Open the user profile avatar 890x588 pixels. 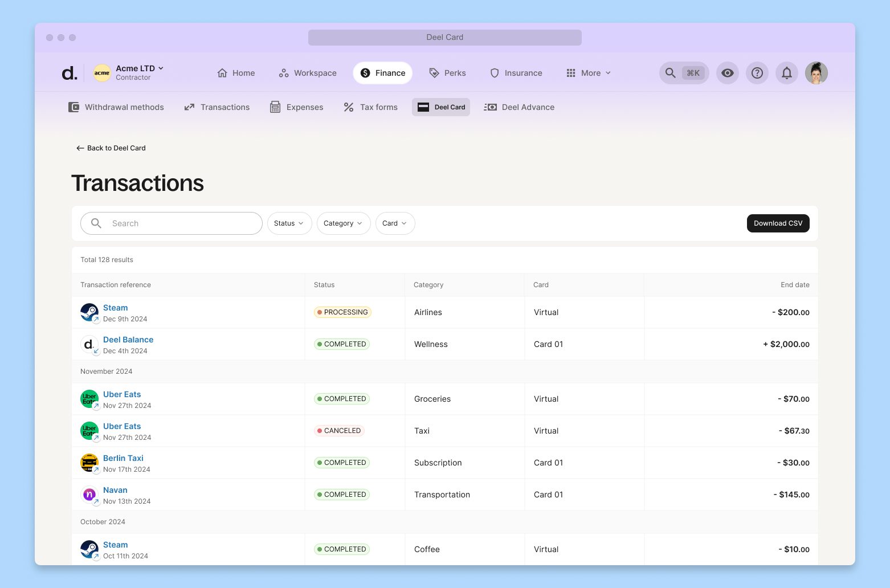pyautogui.click(x=816, y=73)
